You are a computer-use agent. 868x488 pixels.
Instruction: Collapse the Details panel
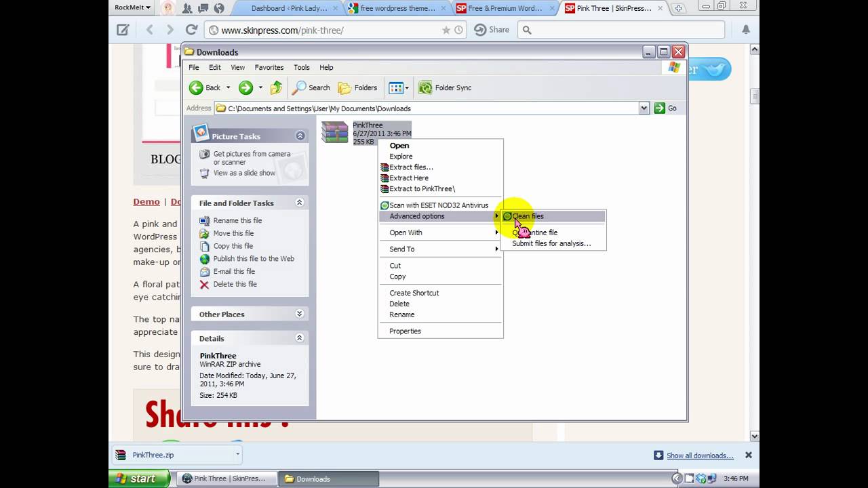coord(300,338)
